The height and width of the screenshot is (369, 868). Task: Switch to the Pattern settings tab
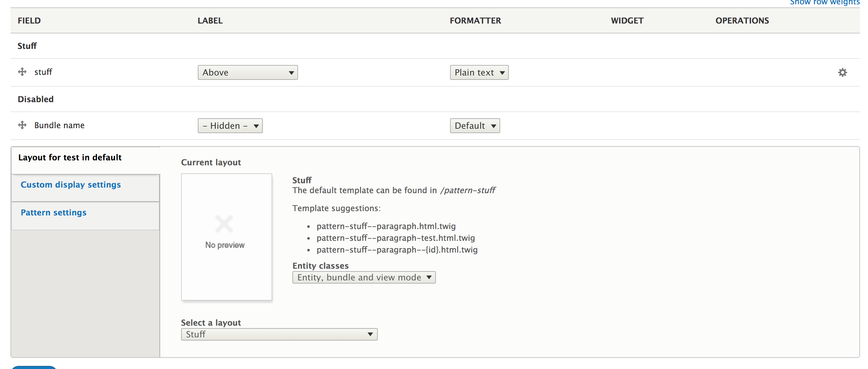(53, 212)
